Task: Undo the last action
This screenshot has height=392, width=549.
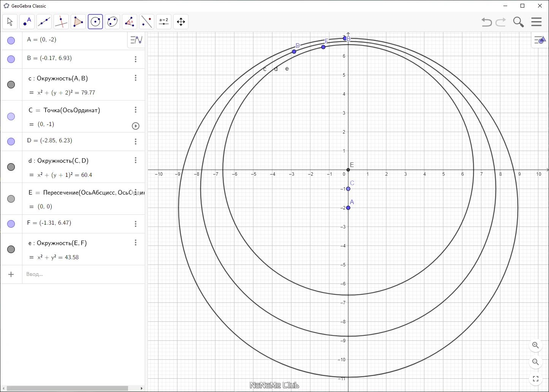Action: tap(487, 22)
